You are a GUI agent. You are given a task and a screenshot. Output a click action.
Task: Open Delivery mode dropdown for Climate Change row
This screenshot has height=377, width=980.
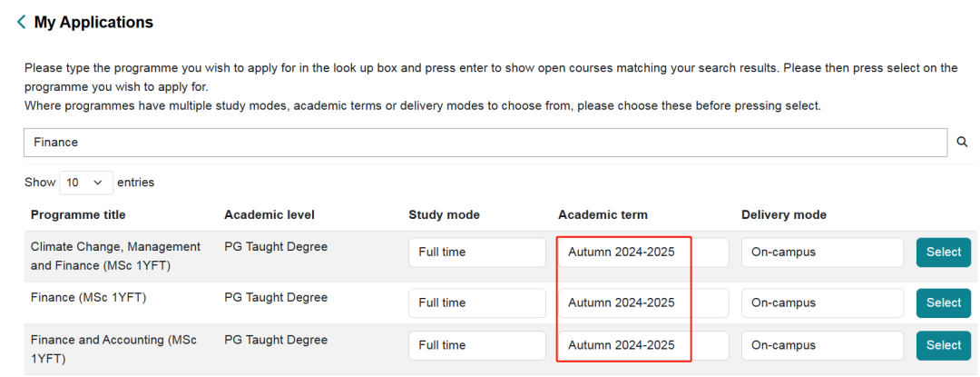pyautogui.click(x=822, y=253)
